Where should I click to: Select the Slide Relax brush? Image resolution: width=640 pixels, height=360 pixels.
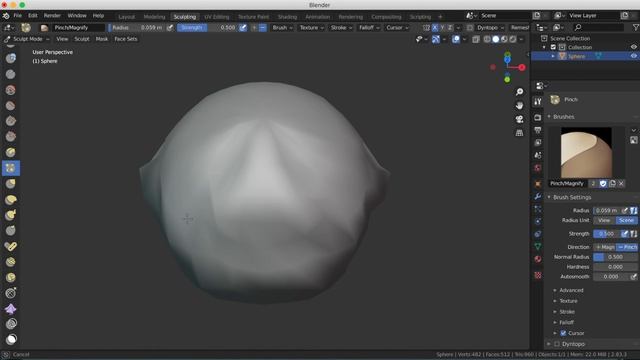click(x=11, y=293)
